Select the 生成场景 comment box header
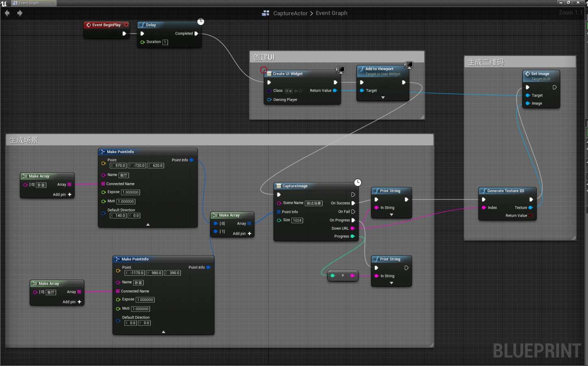 coord(219,140)
